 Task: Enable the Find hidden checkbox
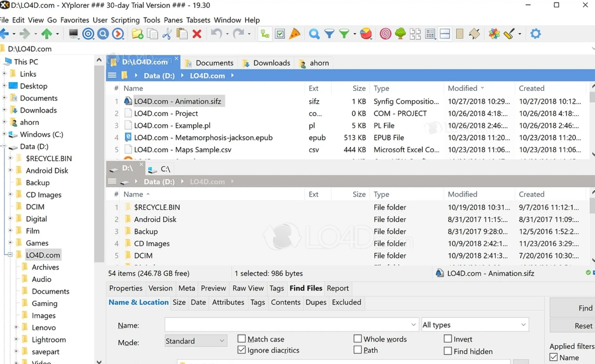[x=448, y=351]
